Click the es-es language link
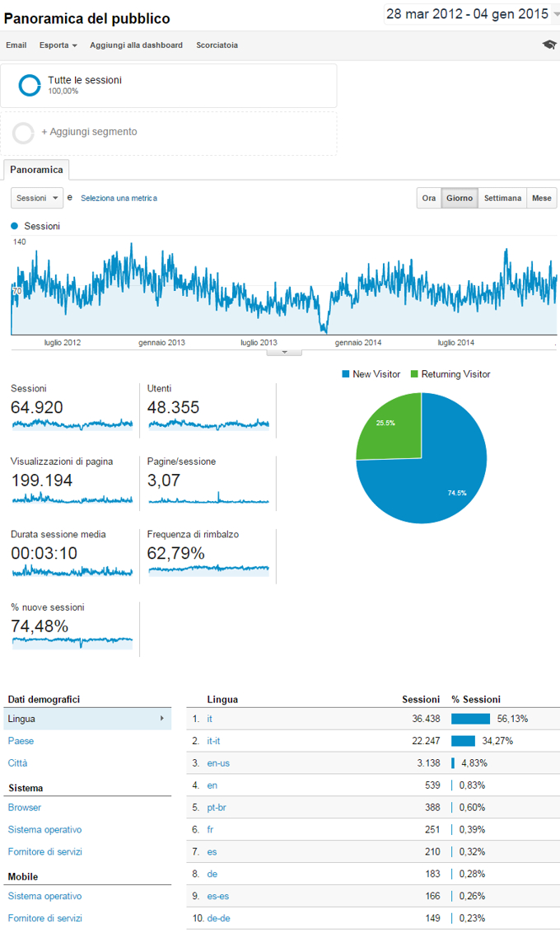The width and height of the screenshot is (560, 933). pos(218,896)
